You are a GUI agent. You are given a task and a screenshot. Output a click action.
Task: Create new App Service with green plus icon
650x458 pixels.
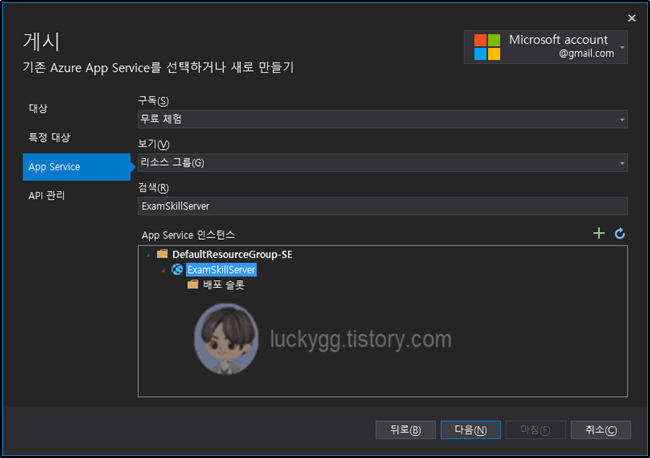[x=599, y=233]
